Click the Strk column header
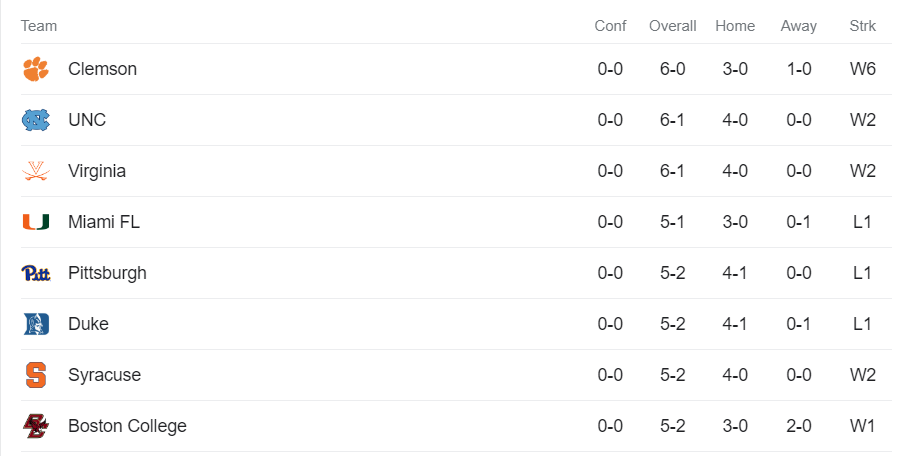Image resolution: width=918 pixels, height=456 pixels. 862,26
